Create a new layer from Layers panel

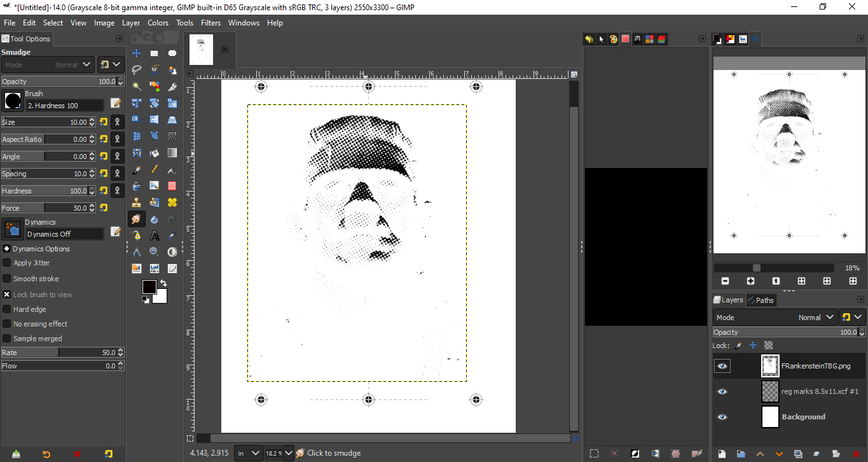(722, 454)
